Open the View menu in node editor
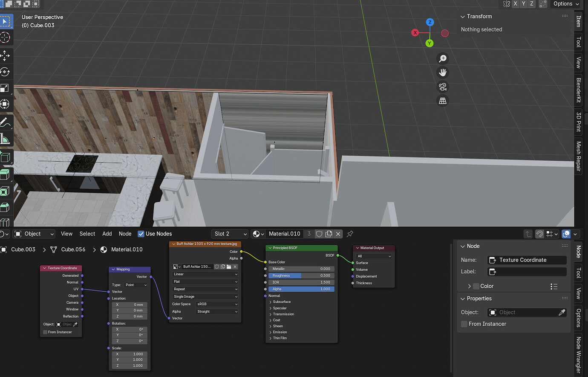Viewport: 588px width, 377px height. [66, 234]
